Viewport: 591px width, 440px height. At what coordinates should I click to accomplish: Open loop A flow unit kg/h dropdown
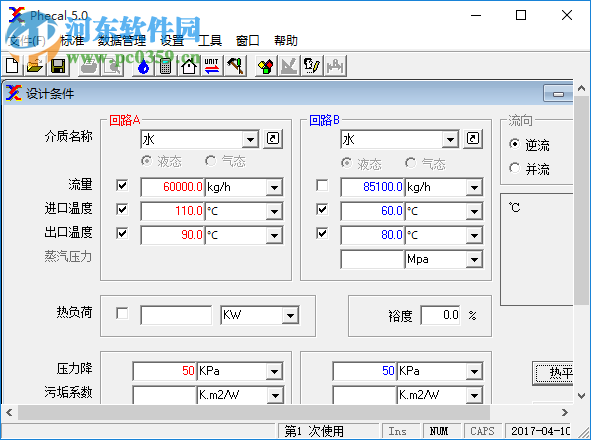pos(274,187)
